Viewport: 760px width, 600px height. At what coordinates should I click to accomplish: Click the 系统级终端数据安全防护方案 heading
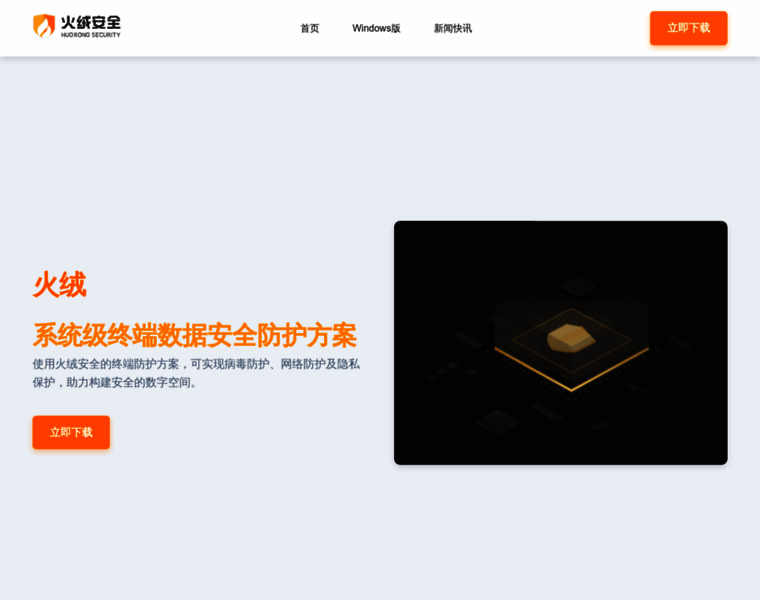[195, 335]
